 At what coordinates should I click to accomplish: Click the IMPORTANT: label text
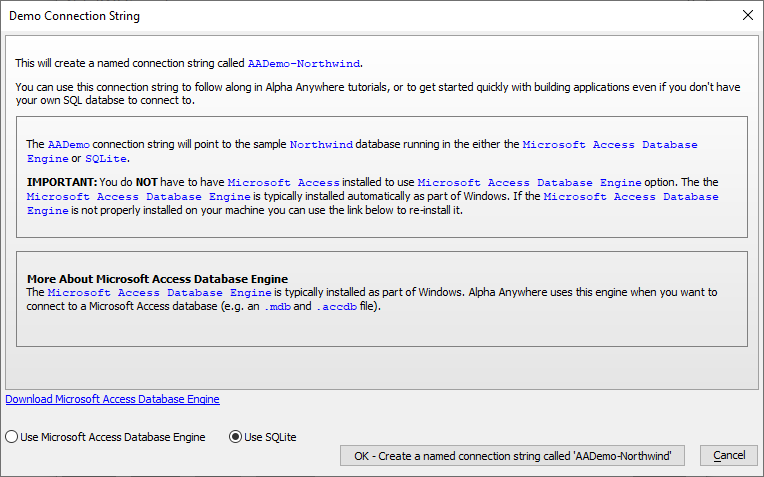point(62,182)
